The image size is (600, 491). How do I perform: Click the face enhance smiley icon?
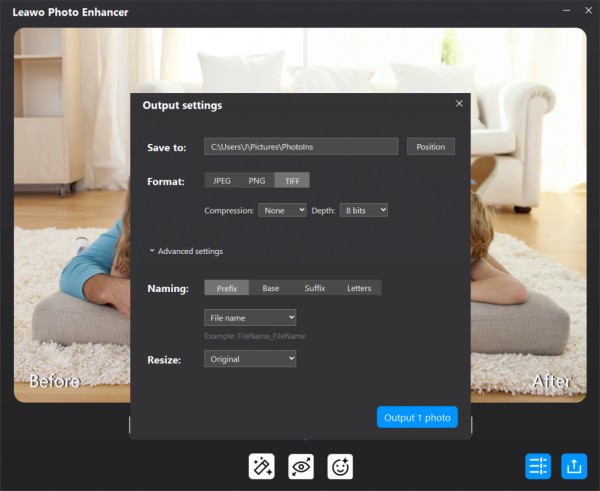tap(340, 466)
